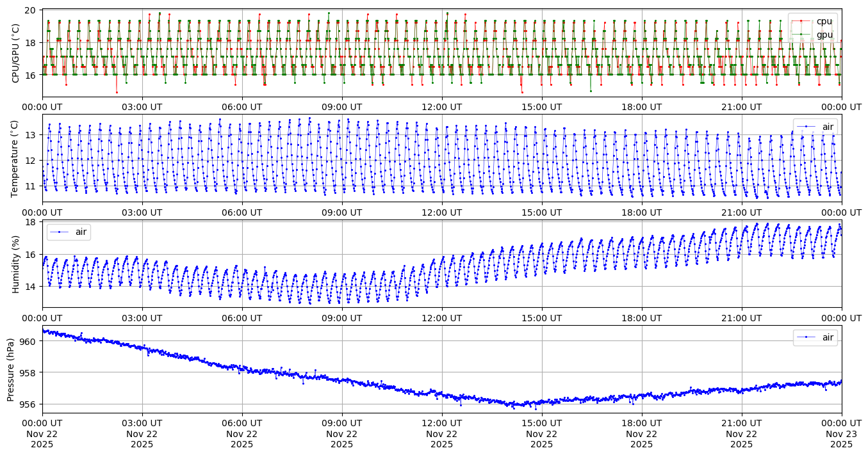Screen dimensions: 868x455
Task: Select the air legend in Humidity plot
Action: coord(69,232)
